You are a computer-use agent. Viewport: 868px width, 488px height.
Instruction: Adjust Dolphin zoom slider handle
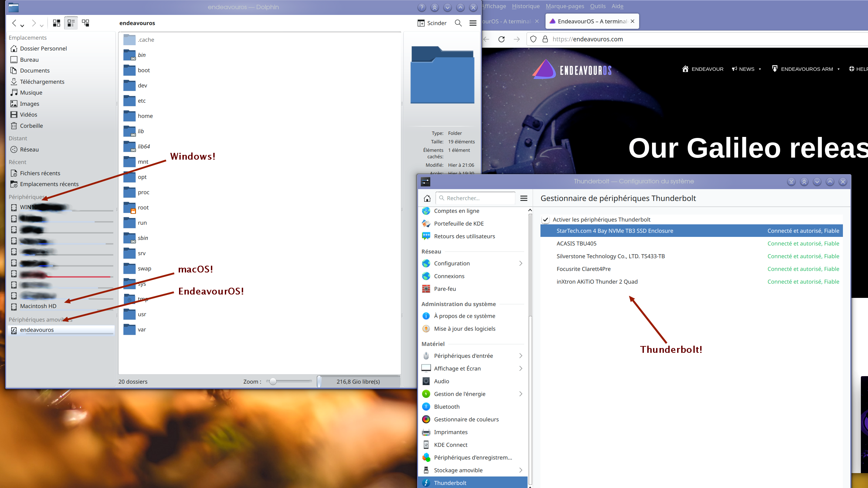pyautogui.click(x=273, y=382)
